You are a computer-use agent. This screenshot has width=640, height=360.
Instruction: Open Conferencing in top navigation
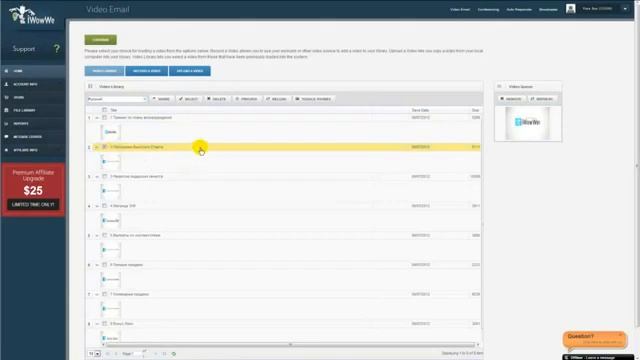(488, 9)
